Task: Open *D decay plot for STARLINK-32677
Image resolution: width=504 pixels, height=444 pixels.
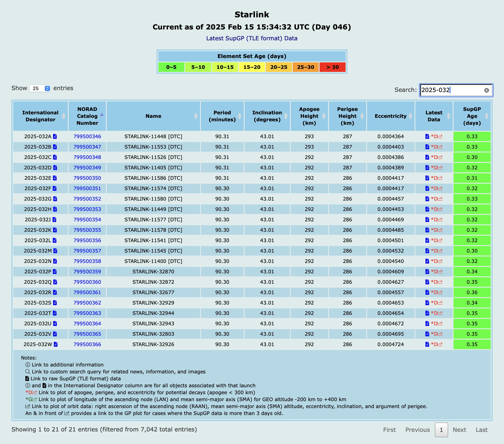Action: (434, 292)
